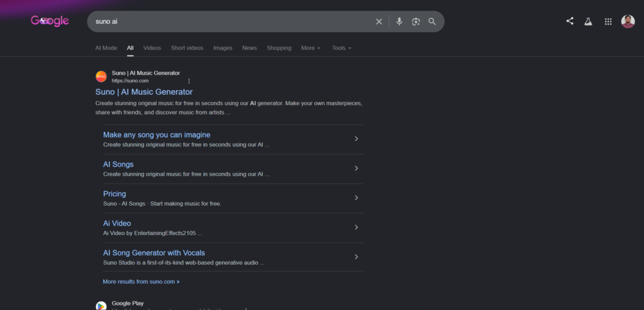Switch to AI Mode tab
Viewport: 644px width, 310px height.
pyautogui.click(x=106, y=48)
